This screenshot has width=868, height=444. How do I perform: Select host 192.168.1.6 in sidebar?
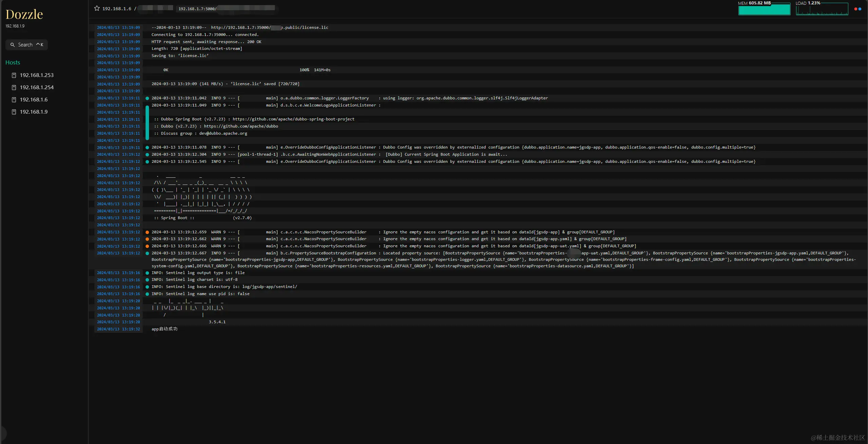coord(34,100)
